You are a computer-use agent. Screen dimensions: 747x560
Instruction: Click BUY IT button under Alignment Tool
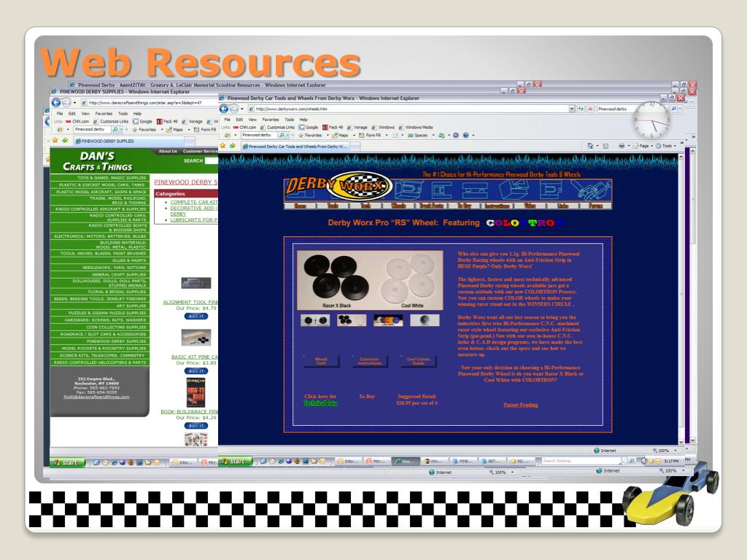[196, 316]
